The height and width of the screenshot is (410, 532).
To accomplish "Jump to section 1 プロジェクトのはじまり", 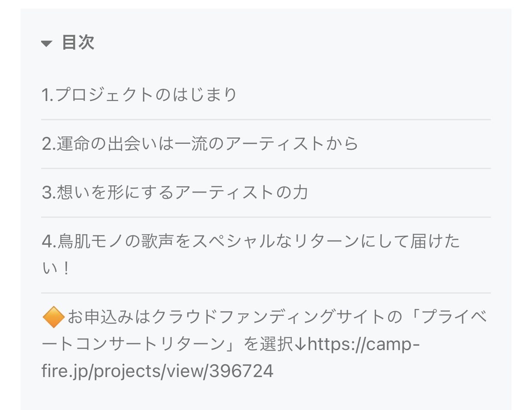I will (139, 95).
